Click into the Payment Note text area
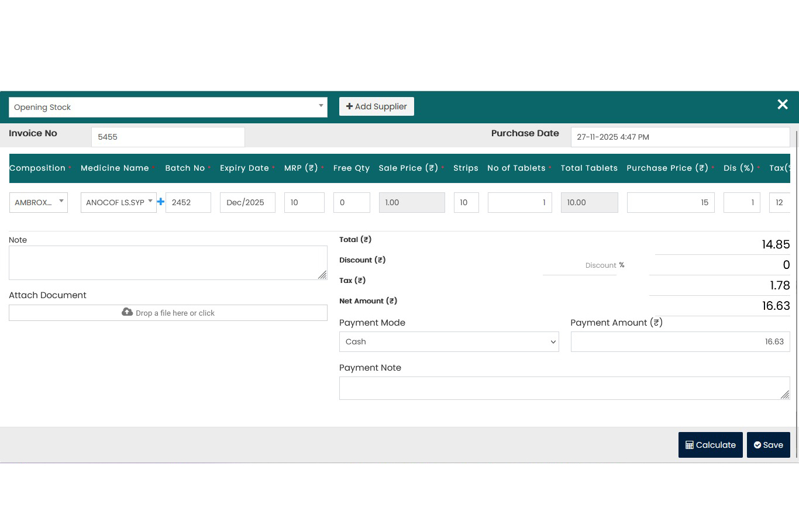 click(564, 388)
